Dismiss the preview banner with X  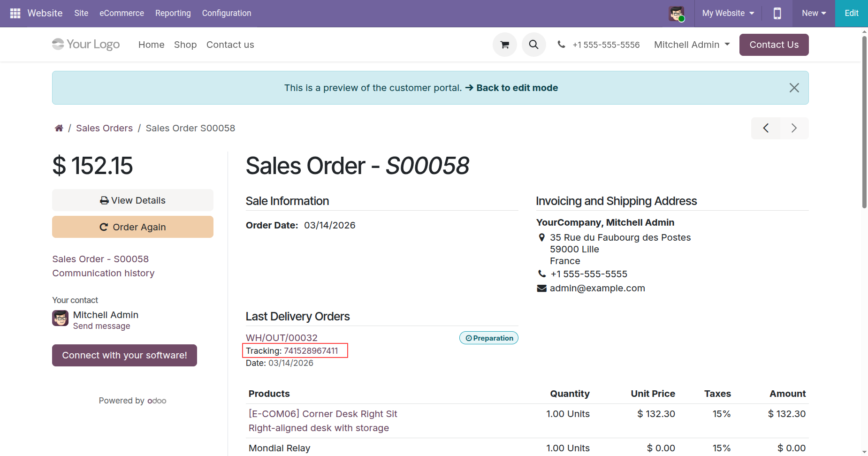(x=794, y=88)
